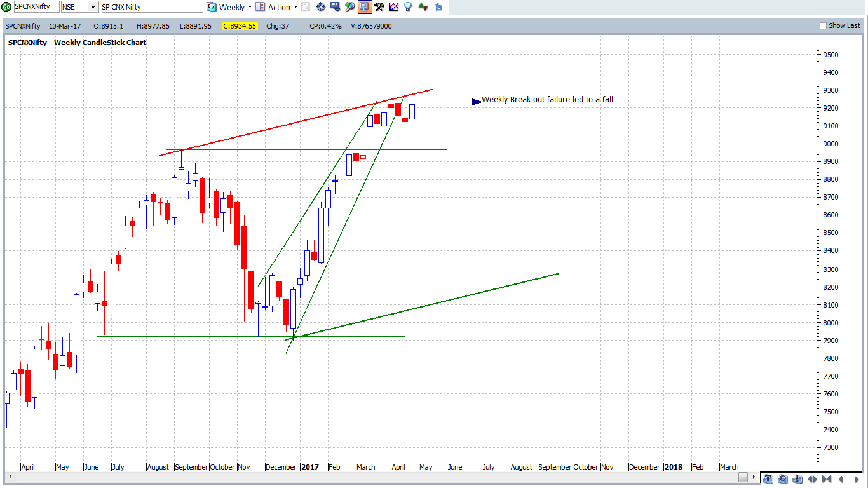Viewport: 868px width, 488px height.
Task: Click the green Go button
Action: coord(6,7)
